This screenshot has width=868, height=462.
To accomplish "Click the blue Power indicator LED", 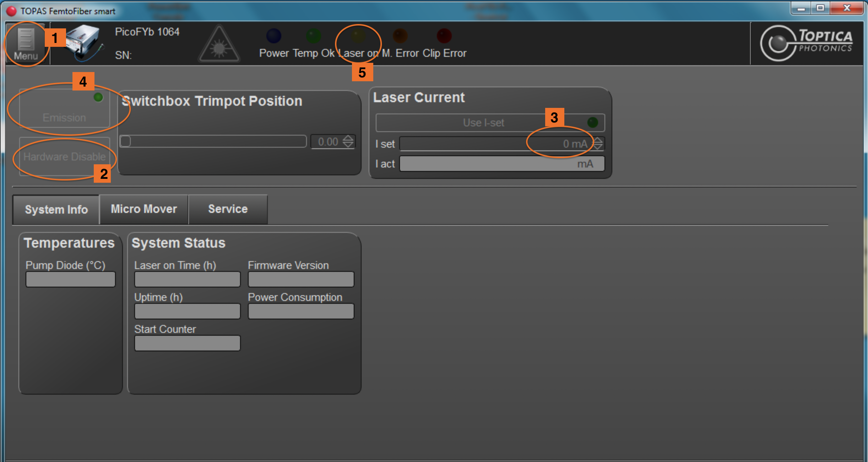I will [x=274, y=35].
